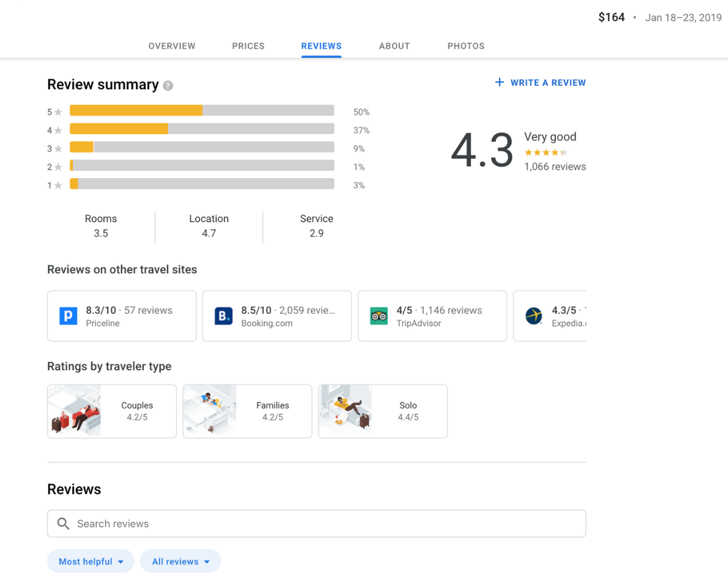The height and width of the screenshot is (580, 728).
Task: Click the 5-star rating bar
Action: coord(202,111)
